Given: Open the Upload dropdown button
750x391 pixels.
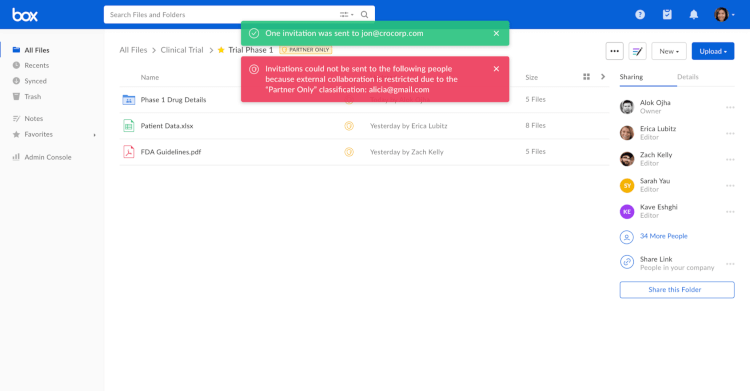Looking at the screenshot, I should [x=713, y=51].
